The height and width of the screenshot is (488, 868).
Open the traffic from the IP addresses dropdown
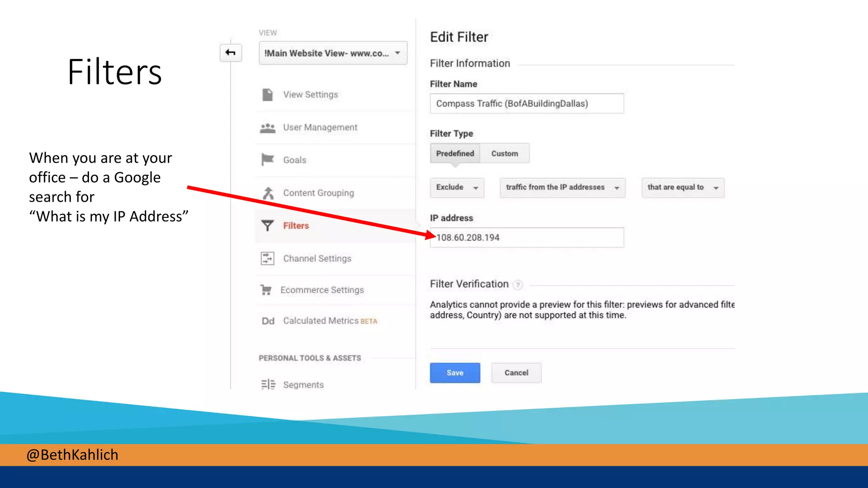coord(562,187)
